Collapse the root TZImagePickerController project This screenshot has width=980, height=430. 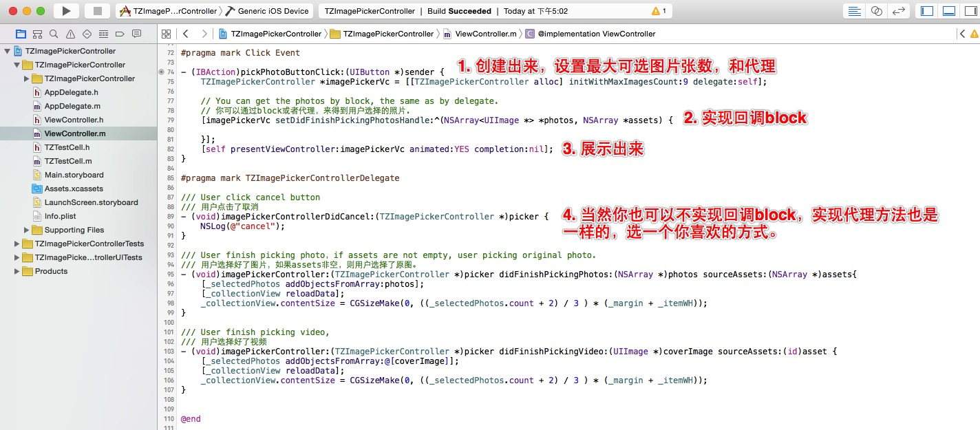[x=7, y=51]
